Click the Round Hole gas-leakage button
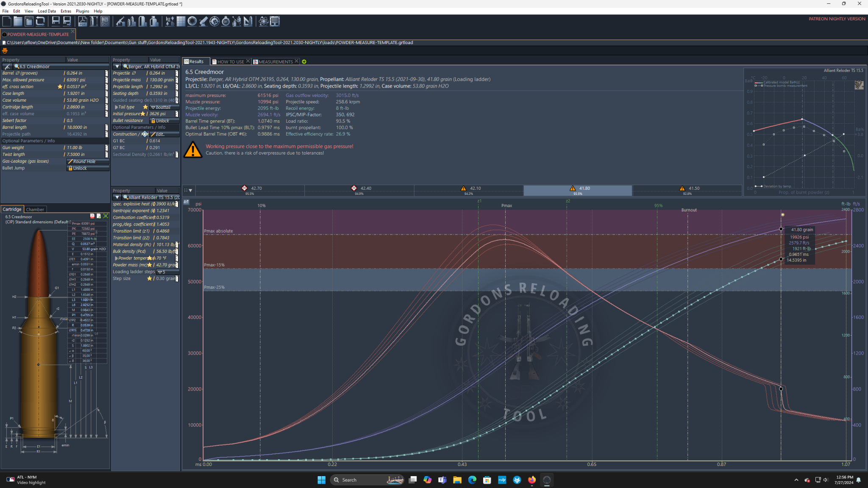The image size is (868, 488). pos(88,161)
